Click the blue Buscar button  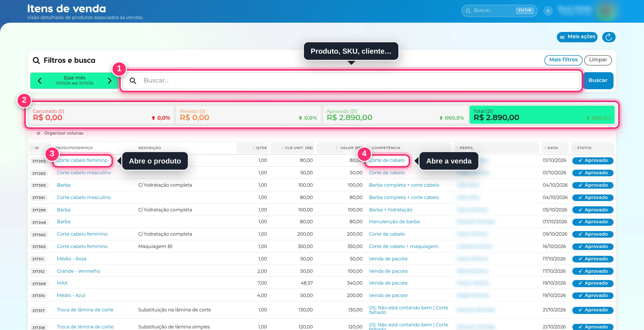pyautogui.click(x=598, y=80)
